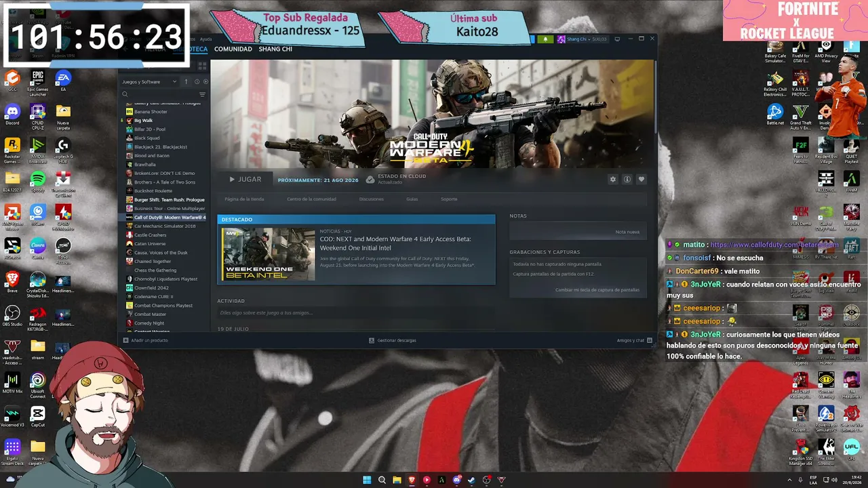Open Soporte tab

449,199
